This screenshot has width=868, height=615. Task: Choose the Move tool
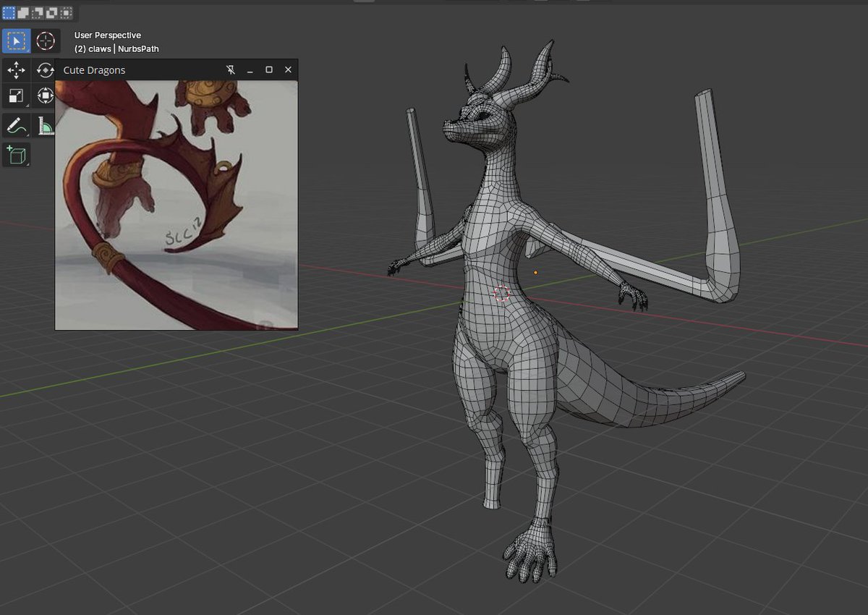pos(16,70)
